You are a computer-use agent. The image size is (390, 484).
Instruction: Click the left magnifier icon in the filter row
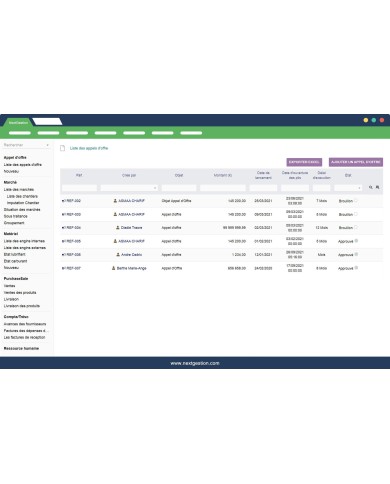coord(370,187)
